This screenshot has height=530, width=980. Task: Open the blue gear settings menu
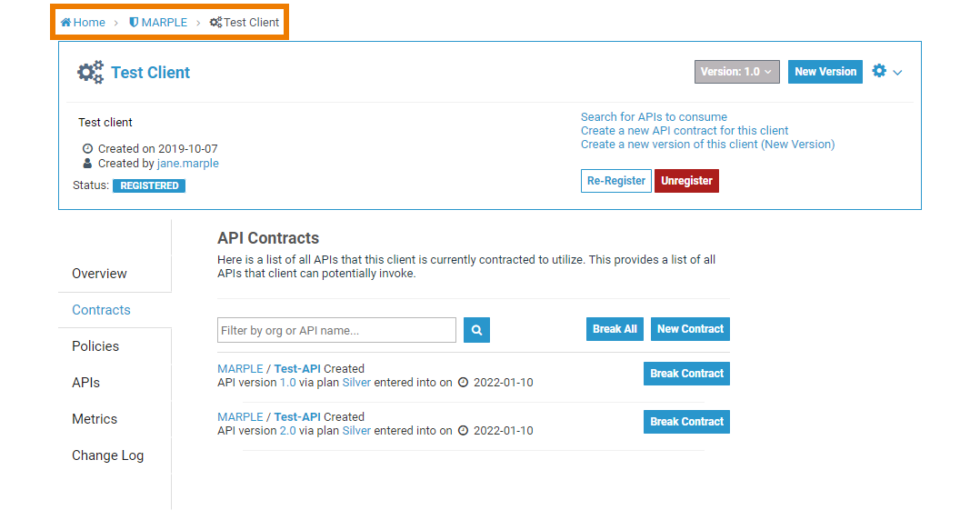[879, 71]
